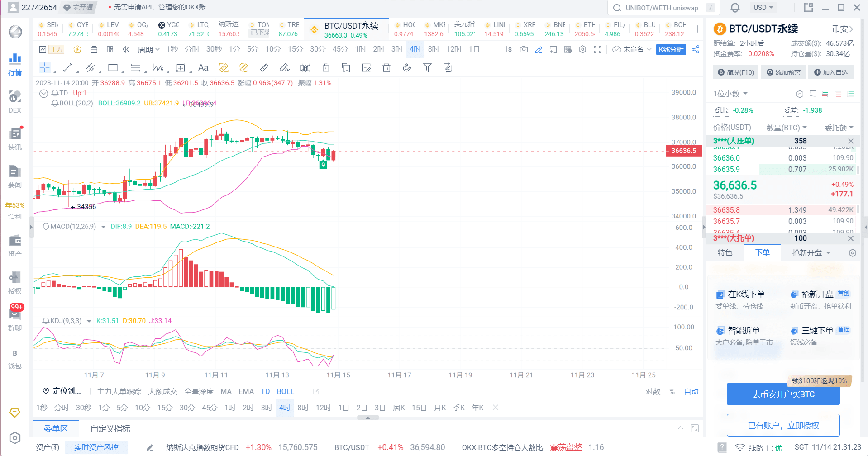This screenshot has width=868, height=456.
Task: Delete all chart drawings with trash icon
Action: coord(386,67)
